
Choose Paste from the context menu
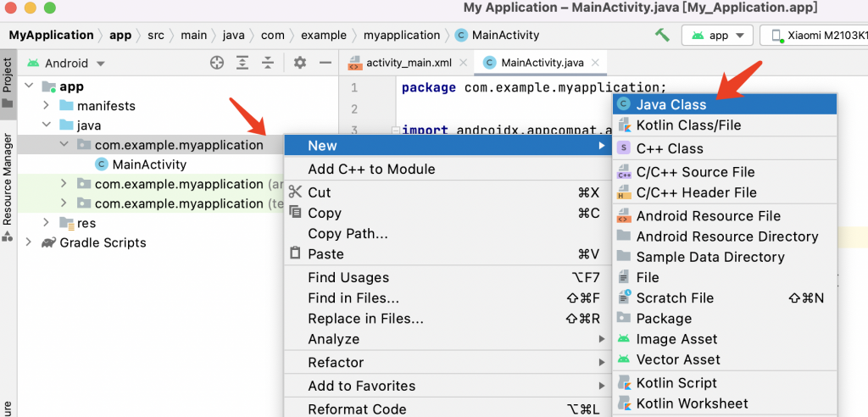click(x=448, y=254)
